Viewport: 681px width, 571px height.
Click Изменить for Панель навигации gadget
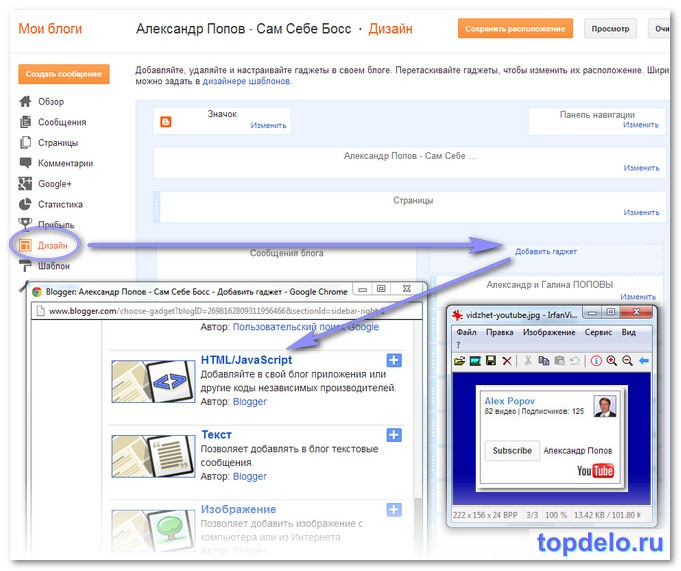pos(641,125)
